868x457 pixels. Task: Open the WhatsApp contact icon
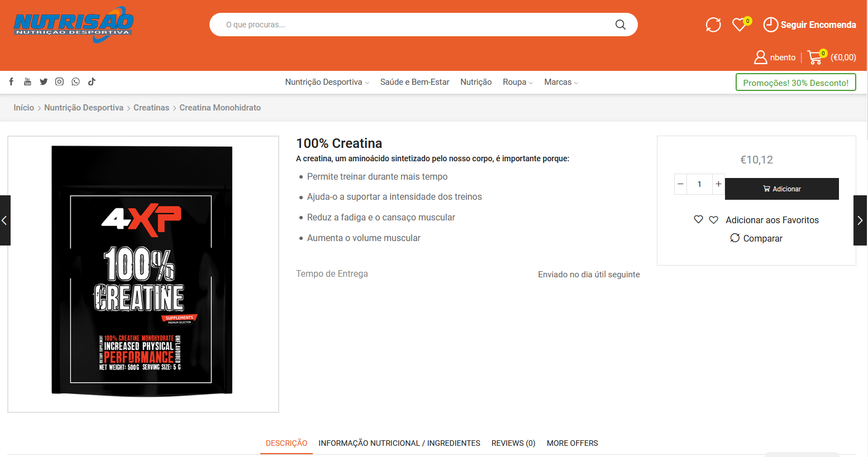75,81
